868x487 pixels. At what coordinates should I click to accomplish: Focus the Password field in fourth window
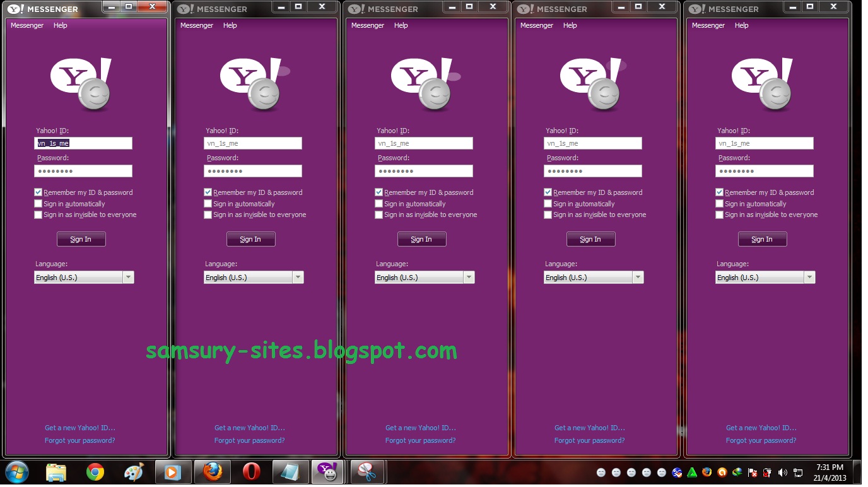point(593,171)
